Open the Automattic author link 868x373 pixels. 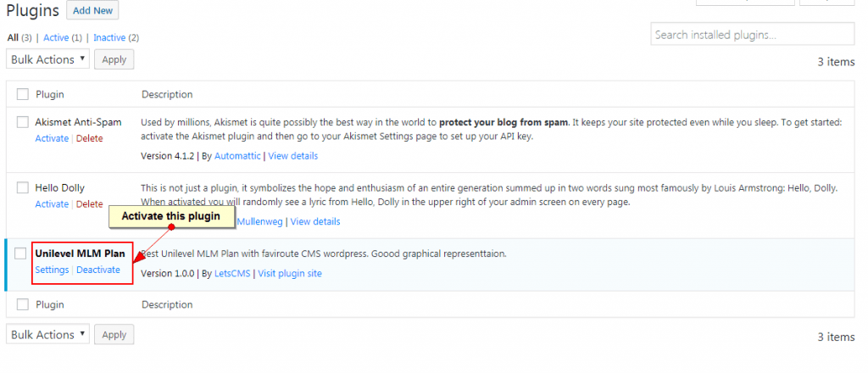[237, 156]
